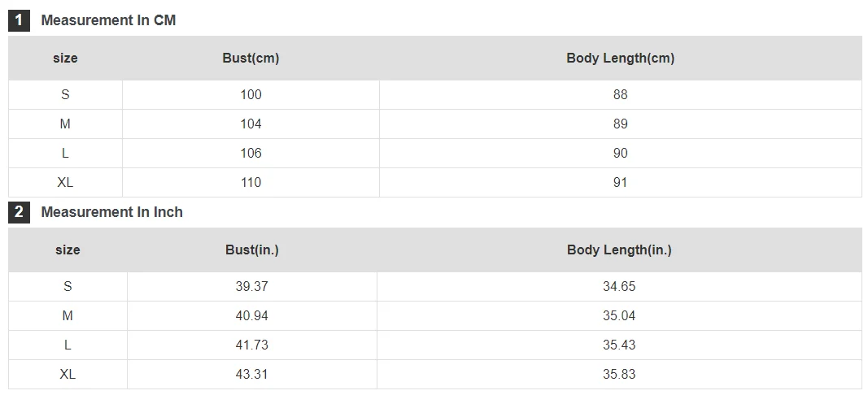
Task: Click the Bust(in.) column header
Action: tap(252, 250)
